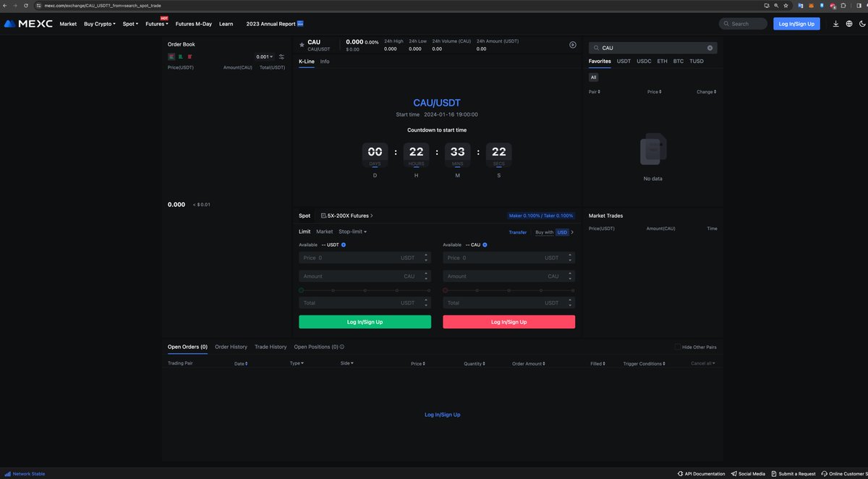Select the K-Line tab
This screenshot has width=868, height=479.
coord(307,62)
